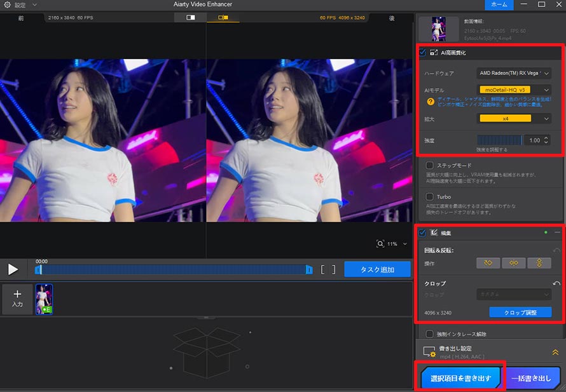This screenshot has width=566, height=392.
Task: Click the horizontal flip button
Action: [x=513, y=263]
